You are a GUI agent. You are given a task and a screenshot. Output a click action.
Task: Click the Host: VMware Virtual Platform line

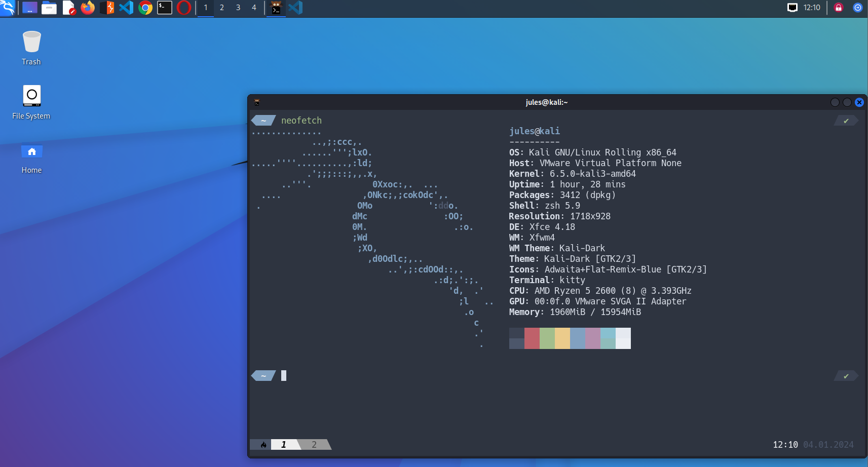(x=595, y=163)
